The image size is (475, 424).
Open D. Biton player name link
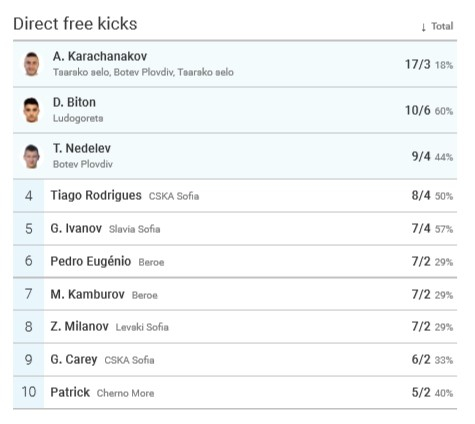[74, 102]
